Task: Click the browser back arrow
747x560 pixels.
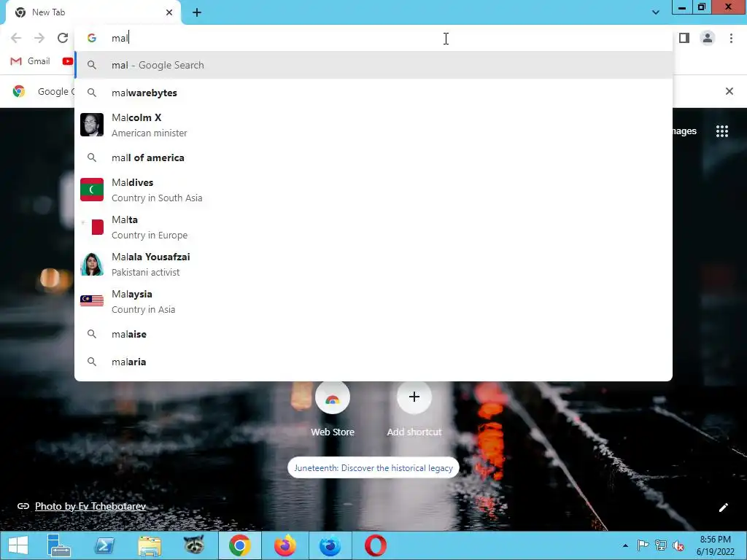Action: (16, 38)
